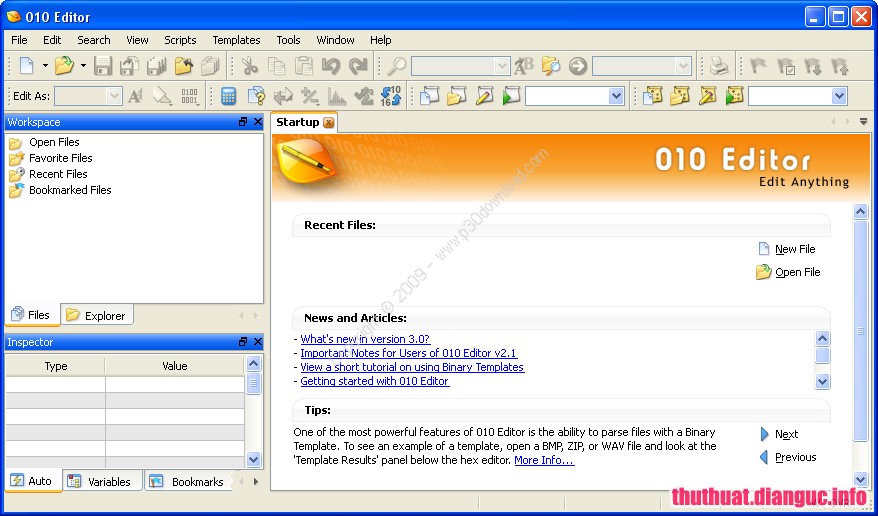
Task: Float the Inspector panel
Action: click(x=243, y=341)
